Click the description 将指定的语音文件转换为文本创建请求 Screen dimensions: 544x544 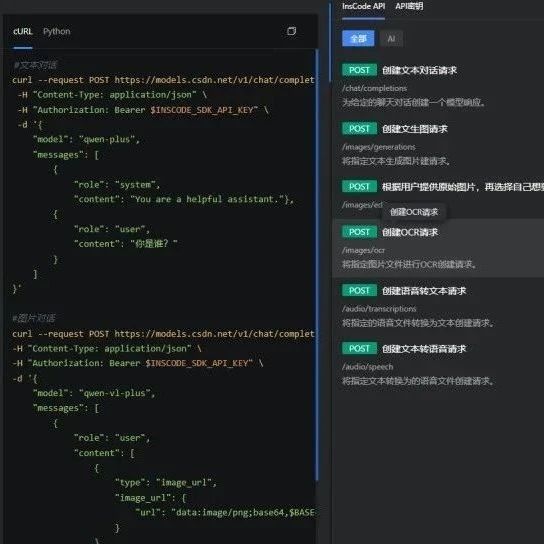418,323
